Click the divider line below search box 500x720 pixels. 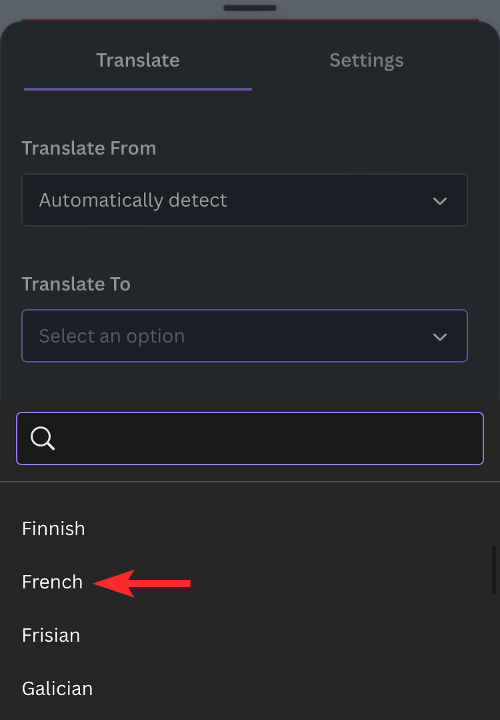tap(250, 482)
